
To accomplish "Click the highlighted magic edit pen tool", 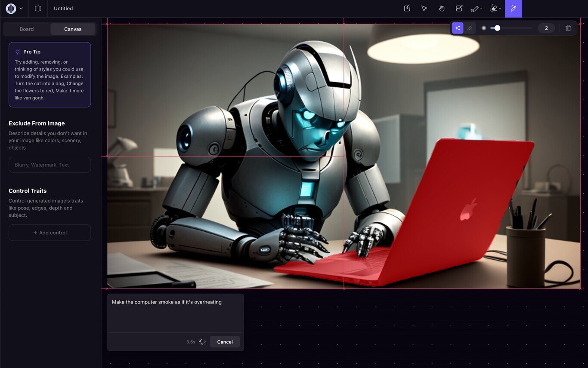I will [513, 9].
